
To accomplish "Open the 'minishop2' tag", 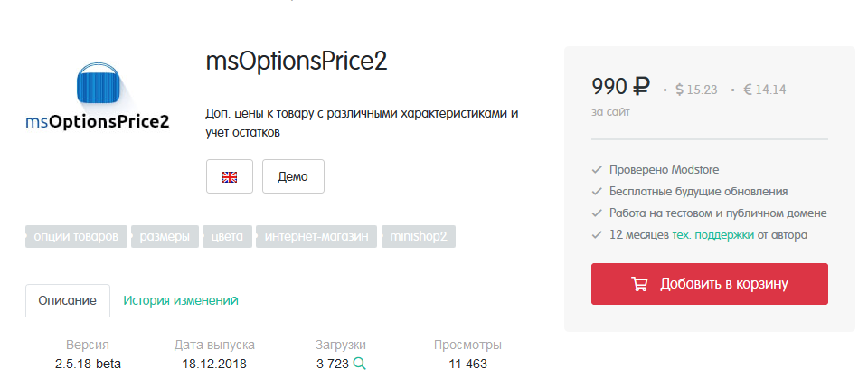I will point(419,237).
